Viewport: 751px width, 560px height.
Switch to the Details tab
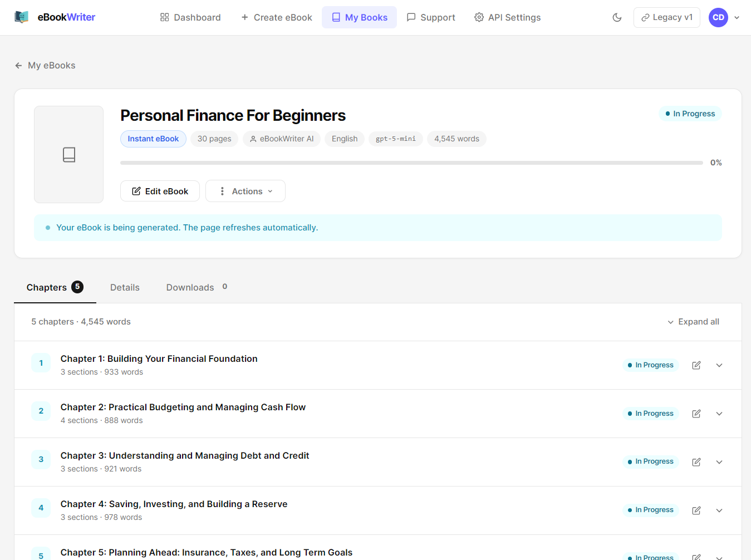click(125, 287)
